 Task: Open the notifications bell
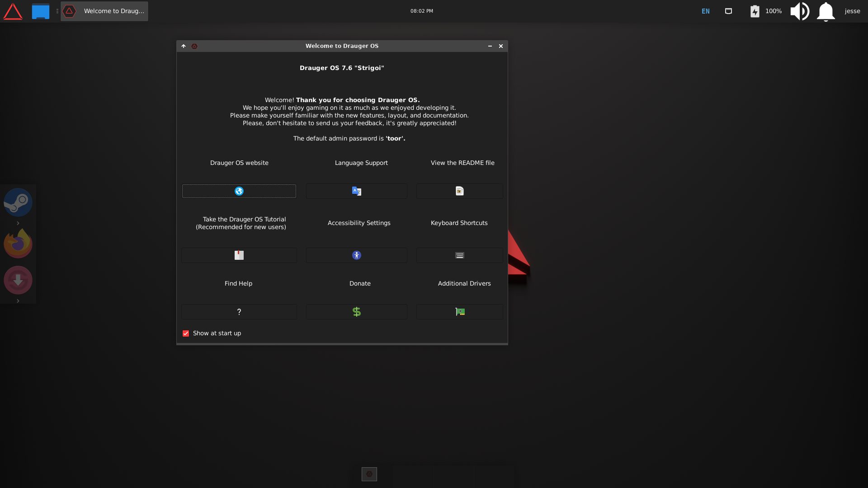[x=826, y=11]
